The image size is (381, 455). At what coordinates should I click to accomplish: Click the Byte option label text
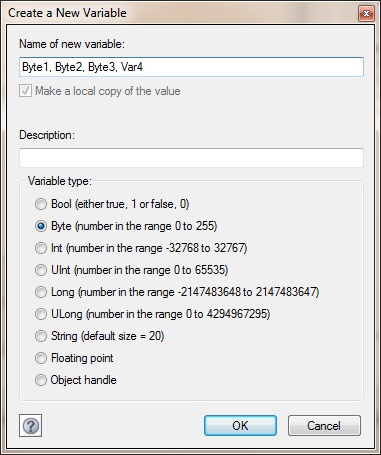coord(134,226)
